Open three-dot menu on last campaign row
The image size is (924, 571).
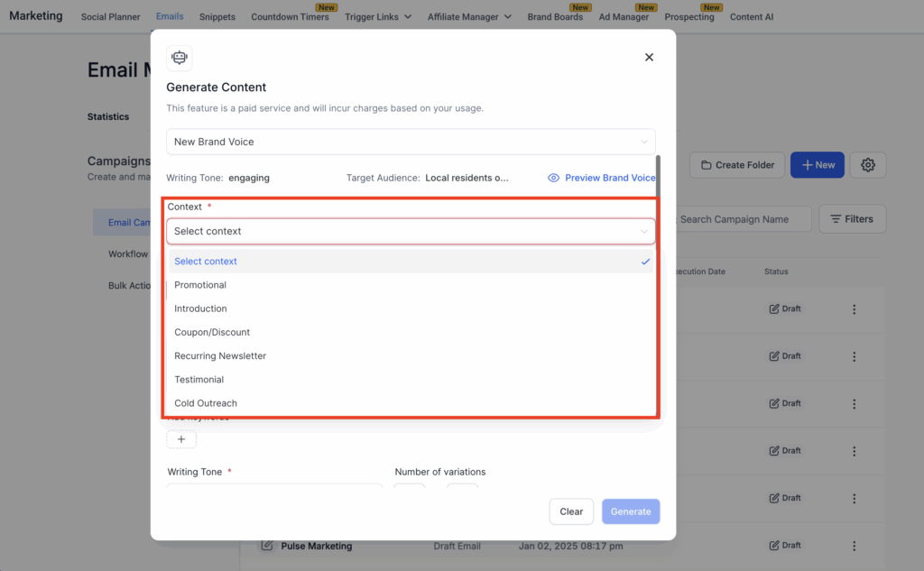coord(854,546)
